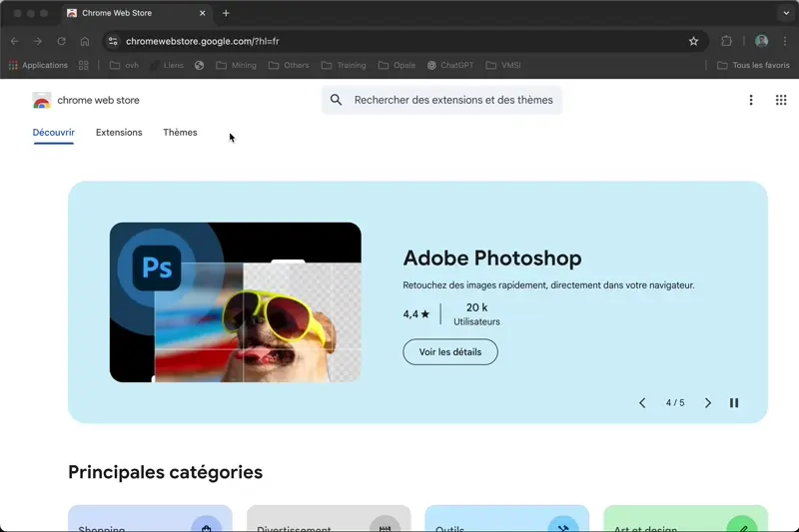Open the Outils category card
This screenshot has width=799, height=532.
pyautogui.click(x=507, y=518)
